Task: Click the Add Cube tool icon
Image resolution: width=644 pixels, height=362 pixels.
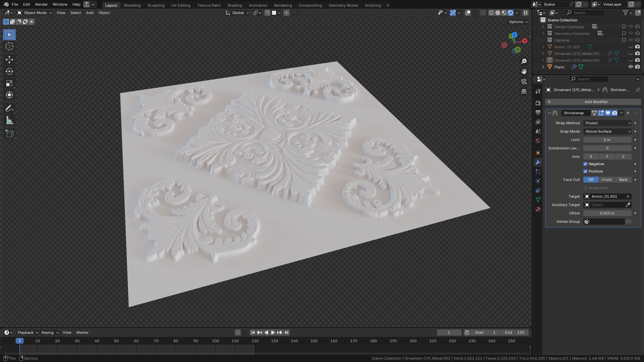Action: [x=9, y=134]
